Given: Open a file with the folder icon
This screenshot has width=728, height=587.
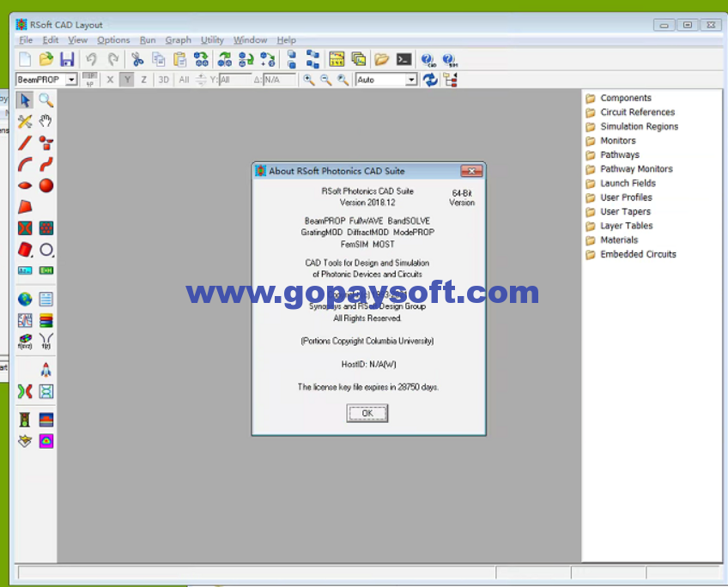Looking at the screenshot, I should (46, 59).
